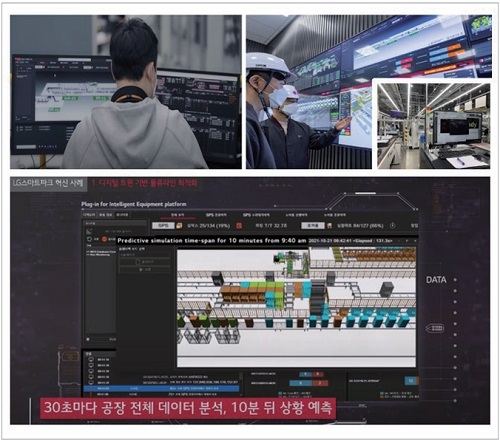
Task: Click the refresh arrow icon in left panel
Action: (x=89, y=239)
